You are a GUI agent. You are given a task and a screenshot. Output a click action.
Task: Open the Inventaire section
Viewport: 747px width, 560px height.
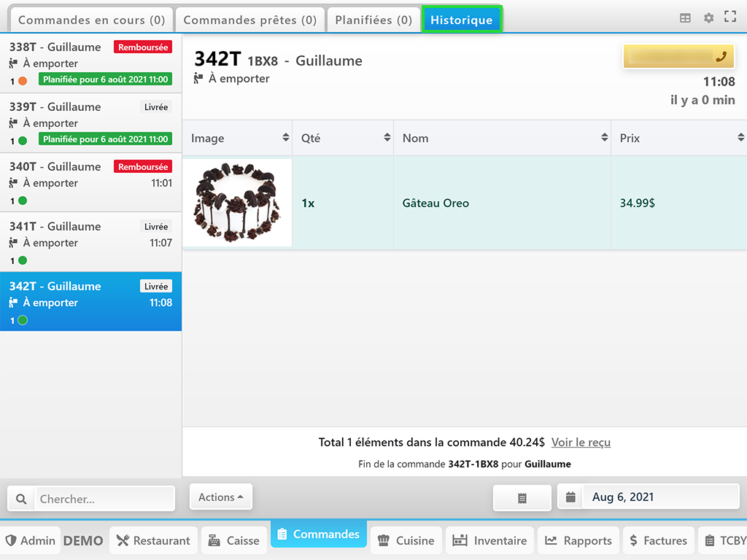[489, 540]
